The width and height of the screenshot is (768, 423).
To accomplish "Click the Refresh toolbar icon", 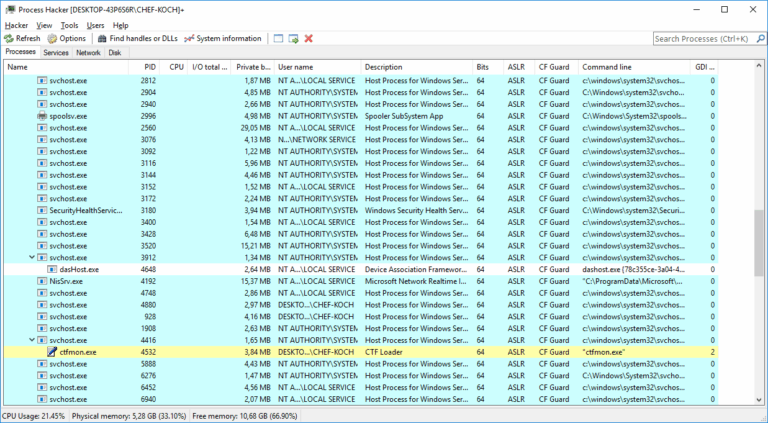I will (x=9, y=38).
